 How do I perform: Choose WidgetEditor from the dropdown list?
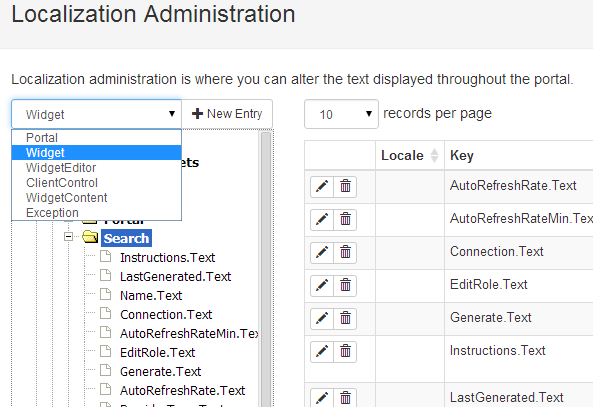point(96,168)
